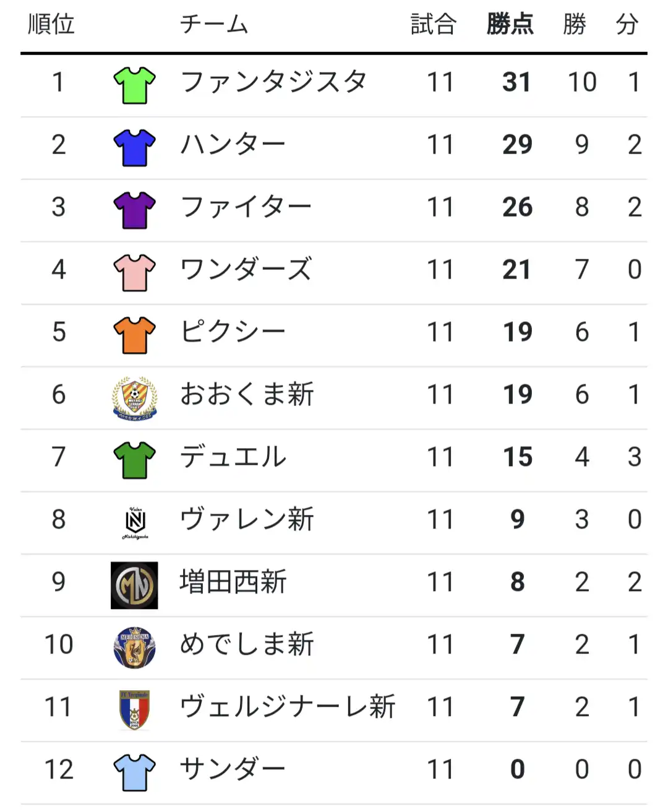
Task: Tap the ヴェルジナーレ新 shield crest
Action: pos(134,710)
